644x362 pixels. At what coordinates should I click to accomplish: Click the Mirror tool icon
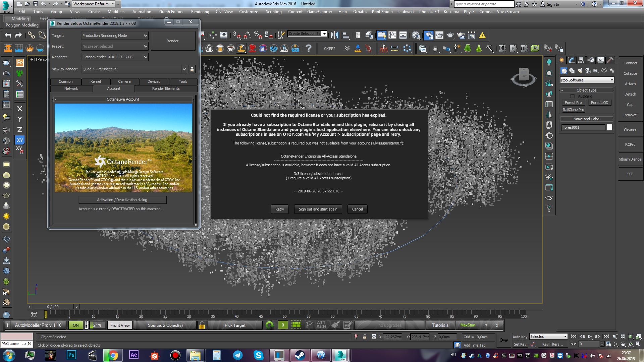[x=334, y=35]
